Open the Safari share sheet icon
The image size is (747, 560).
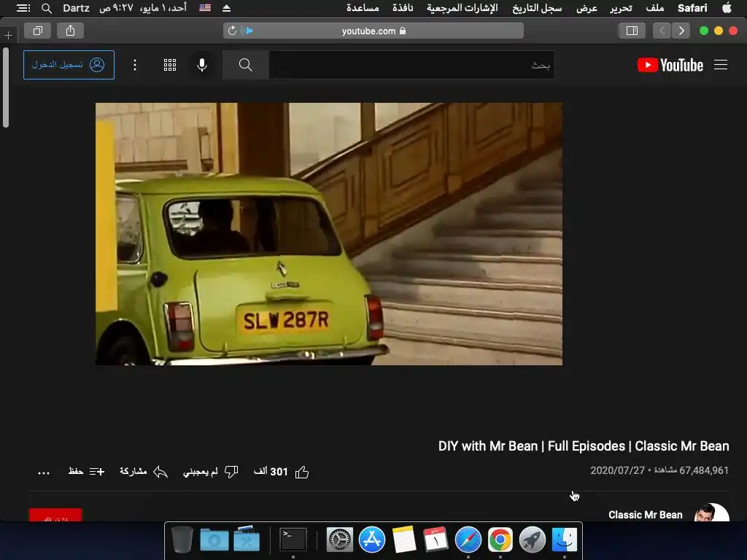[x=71, y=31]
